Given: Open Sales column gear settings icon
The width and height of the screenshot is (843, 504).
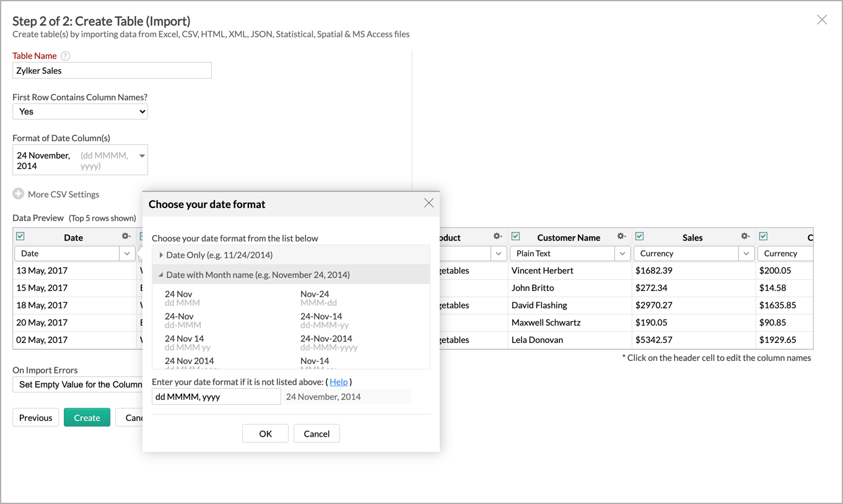Looking at the screenshot, I should (x=745, y=237).
